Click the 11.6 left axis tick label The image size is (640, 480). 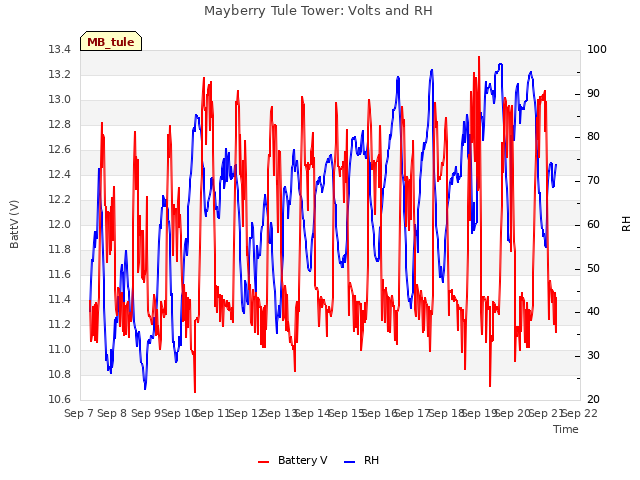click(60, 275)
